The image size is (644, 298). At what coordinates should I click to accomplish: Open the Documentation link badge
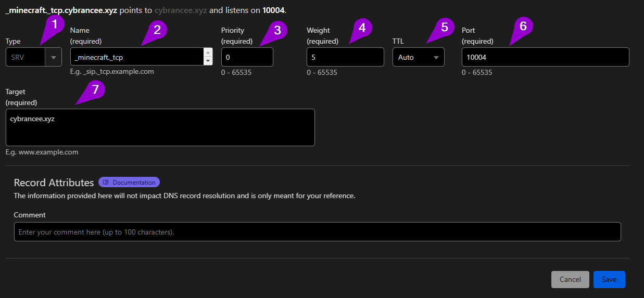click(x=129, y=183)
